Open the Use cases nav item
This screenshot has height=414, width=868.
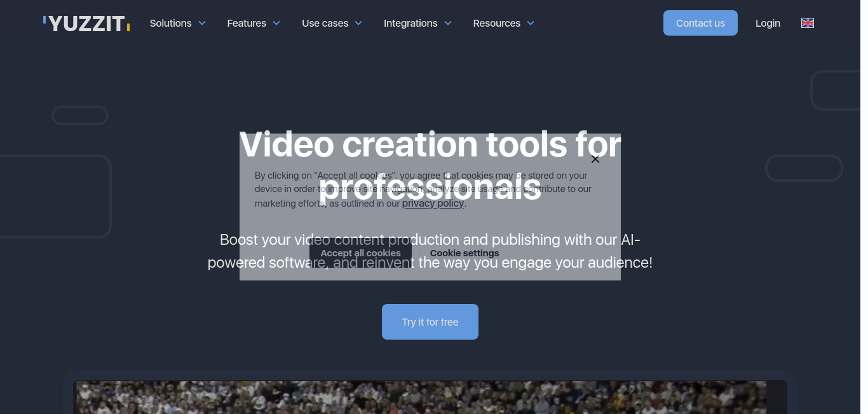coord(325,23)
